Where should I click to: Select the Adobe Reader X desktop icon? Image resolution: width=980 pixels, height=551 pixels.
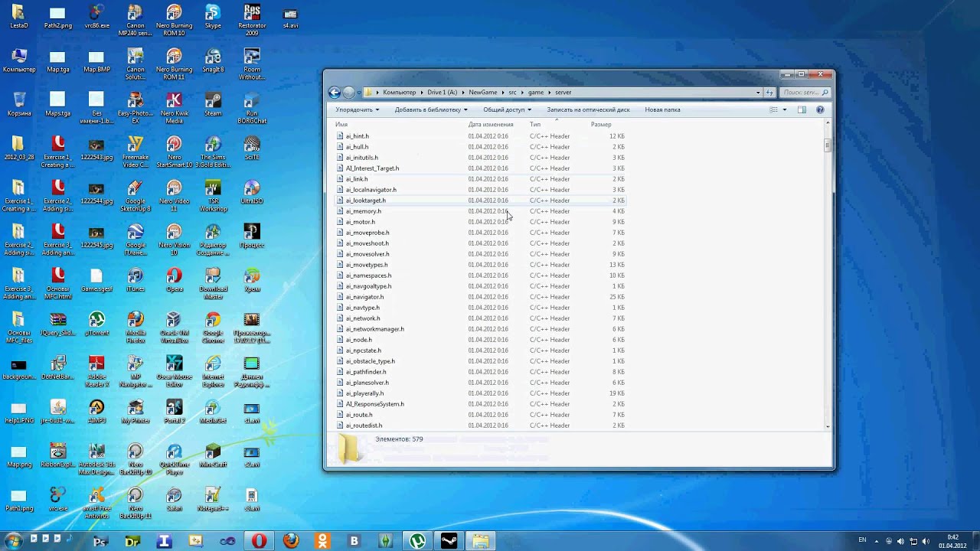96,372
